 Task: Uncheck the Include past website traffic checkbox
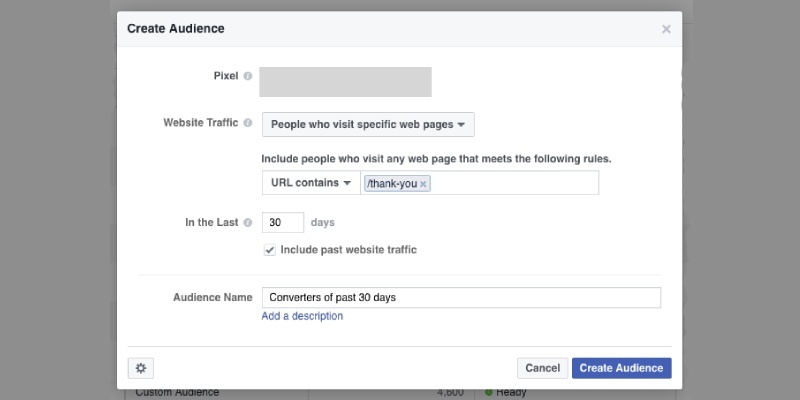(x=269, y=251)
